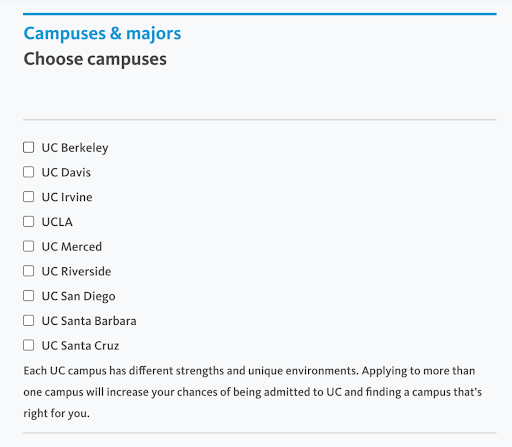Check the UC Berkeley checkbox
512x447 pixels.
point(29,147)
